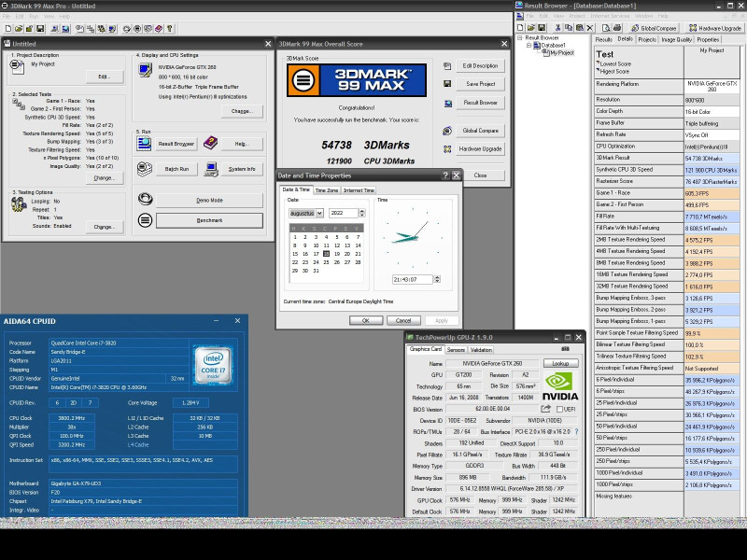Click the question mark help icon in the 3DMark toolbar

point(169,29)
